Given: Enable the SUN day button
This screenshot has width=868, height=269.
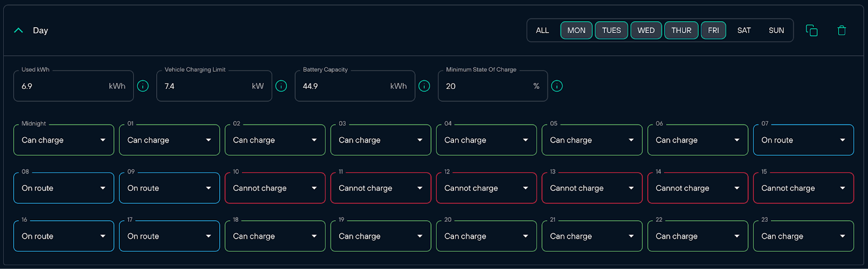Looking at the screenshot, I should (776, 30).
